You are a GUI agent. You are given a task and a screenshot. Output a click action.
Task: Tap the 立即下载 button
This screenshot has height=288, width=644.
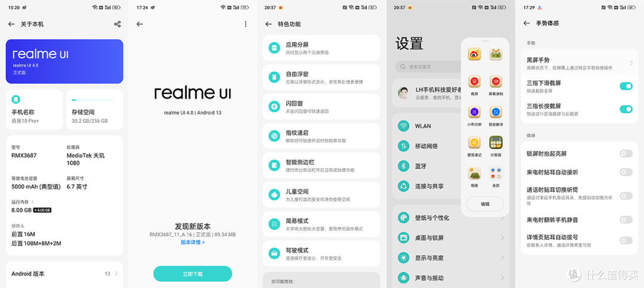point(193,274)
